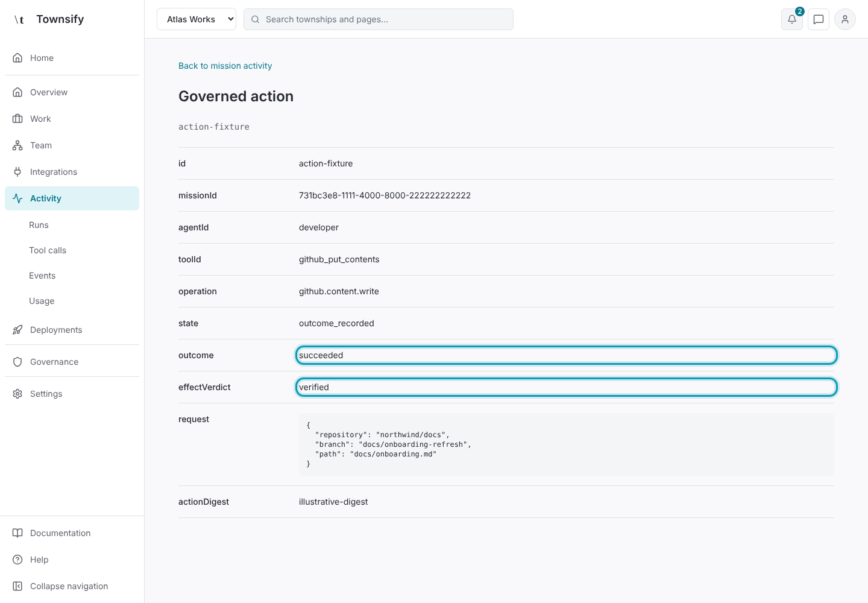Open the user profile avatar
Screen dimensions: 868x603
845,19
